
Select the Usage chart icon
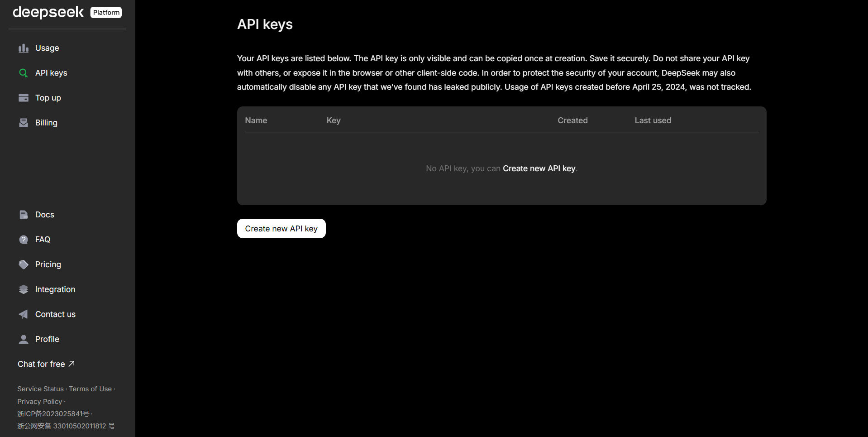(x=24, y=48)
